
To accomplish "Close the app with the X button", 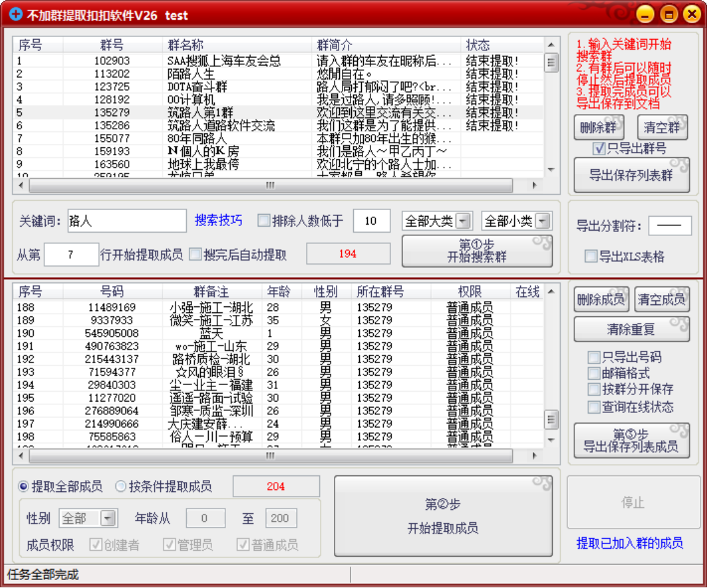I will tap(692, 15).
